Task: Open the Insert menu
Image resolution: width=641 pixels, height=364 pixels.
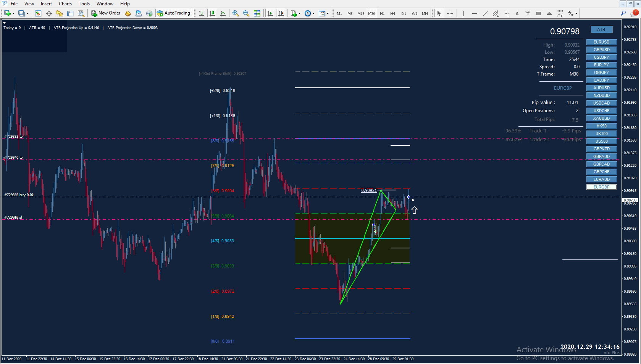Action: (46, 4)
